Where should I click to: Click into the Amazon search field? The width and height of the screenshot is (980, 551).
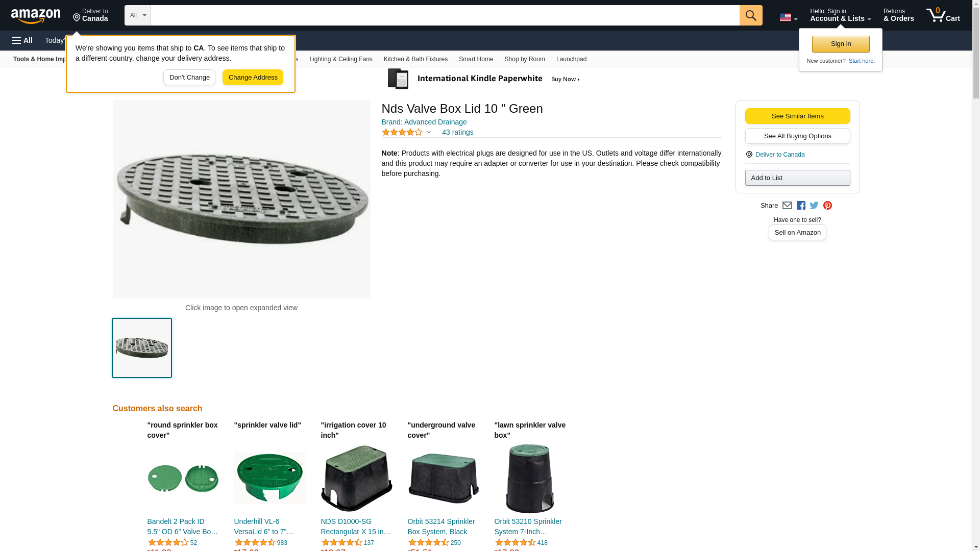pos(445,15)
